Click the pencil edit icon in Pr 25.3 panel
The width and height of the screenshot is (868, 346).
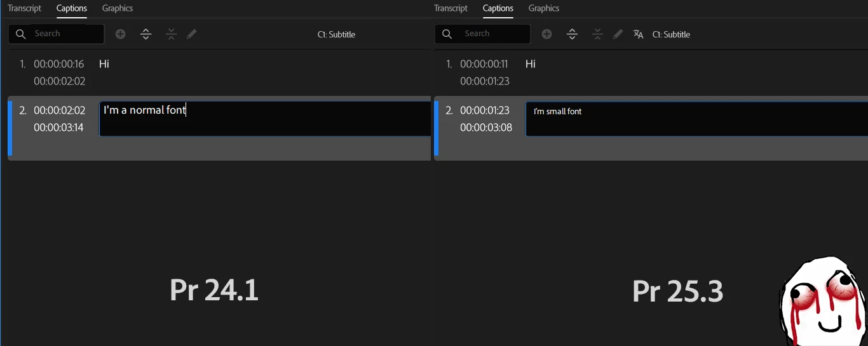(618, 34)
